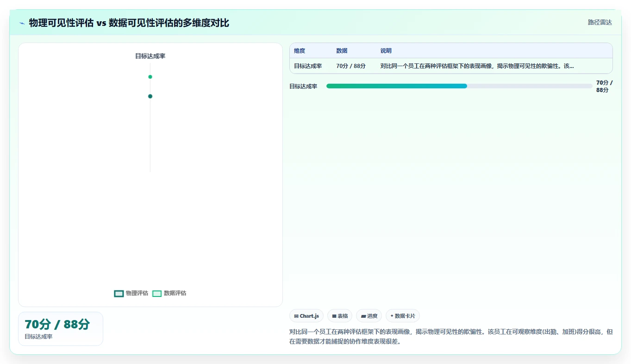This screenshot has width=631, height=364.
Task: Click the dark green chart data point
Action: tap(150, 96)
